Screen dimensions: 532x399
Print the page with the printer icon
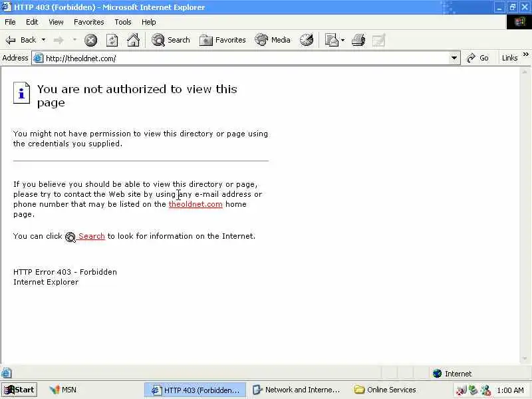tap(358, 40)
